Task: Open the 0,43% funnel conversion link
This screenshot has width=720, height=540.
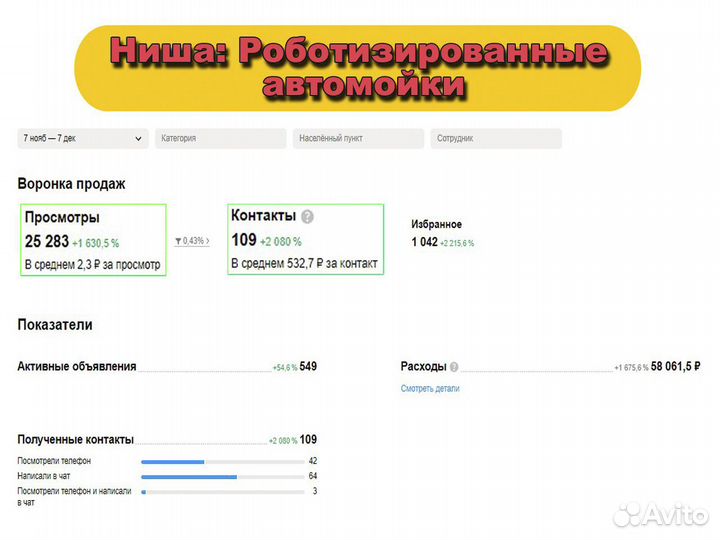Action: pyautogui.click(x=192, y=241)
